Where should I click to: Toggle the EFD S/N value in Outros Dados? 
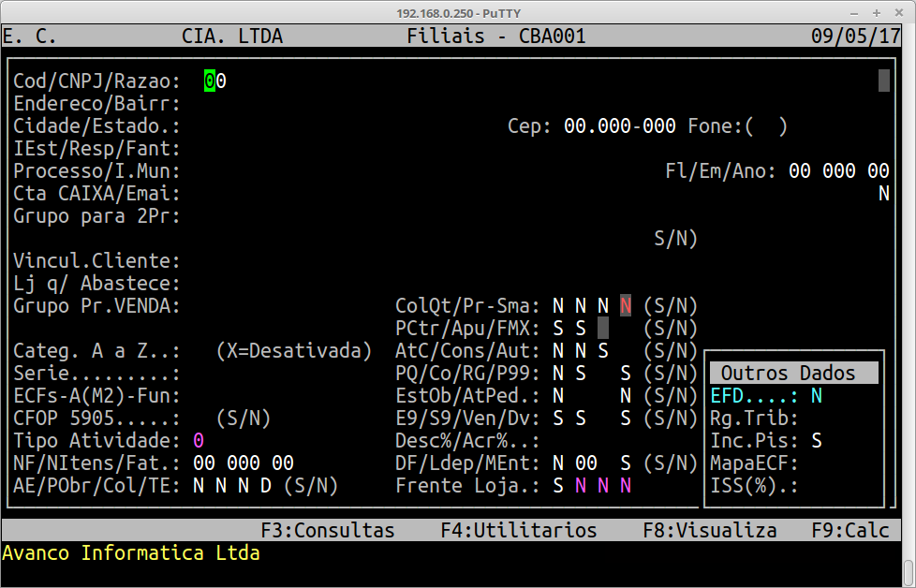pyautogui.click(x=816, y=396)
